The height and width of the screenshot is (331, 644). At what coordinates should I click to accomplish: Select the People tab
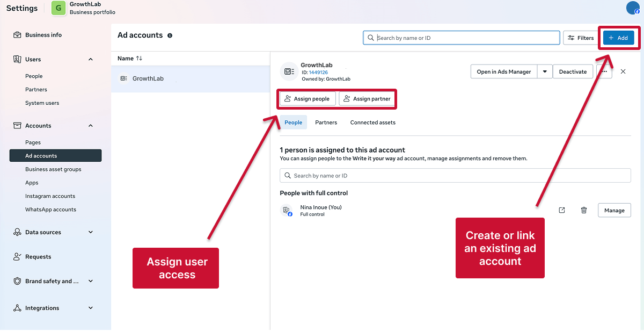[x=294, y=123]
